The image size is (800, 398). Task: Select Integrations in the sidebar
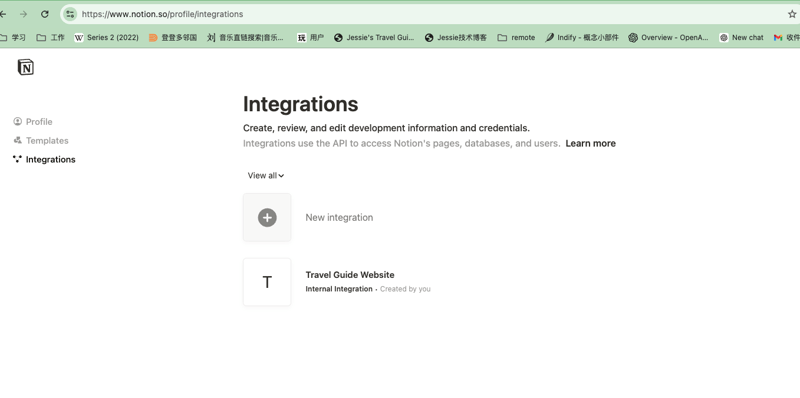44,159
